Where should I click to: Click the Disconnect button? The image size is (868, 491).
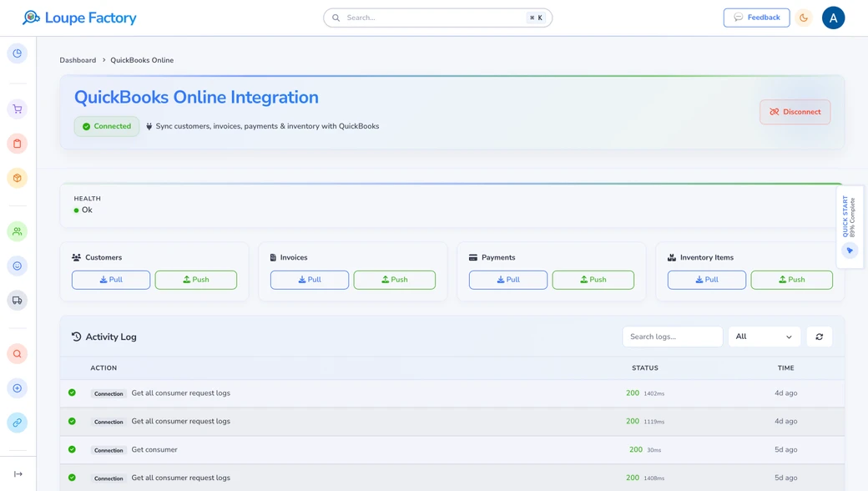pos(795,112)
